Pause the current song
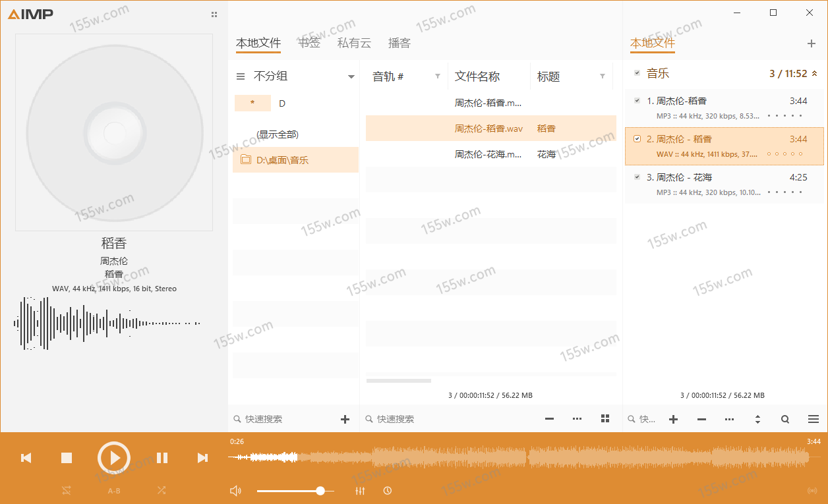828x504 pixels. click(x=162, y=458)
